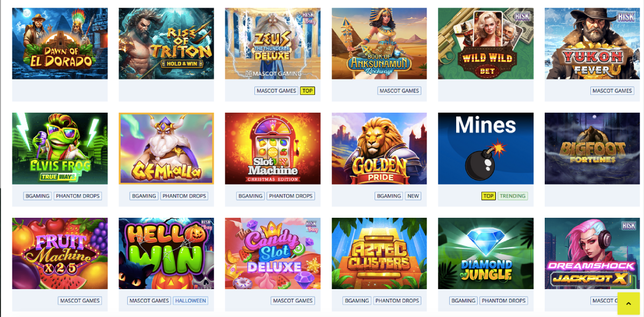This screenshot has width=644, height=317.
Task: Open Candy Slot Deluxe game
Action: (273, 254)
